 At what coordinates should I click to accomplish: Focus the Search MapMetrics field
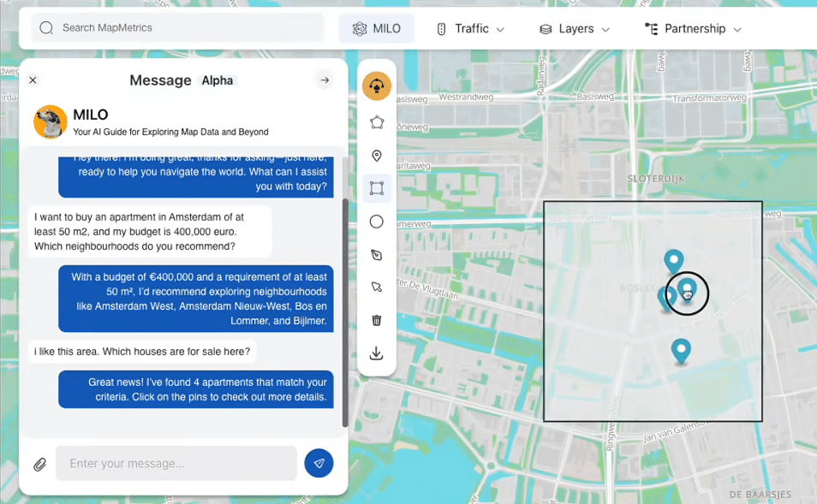pos(177,27)
